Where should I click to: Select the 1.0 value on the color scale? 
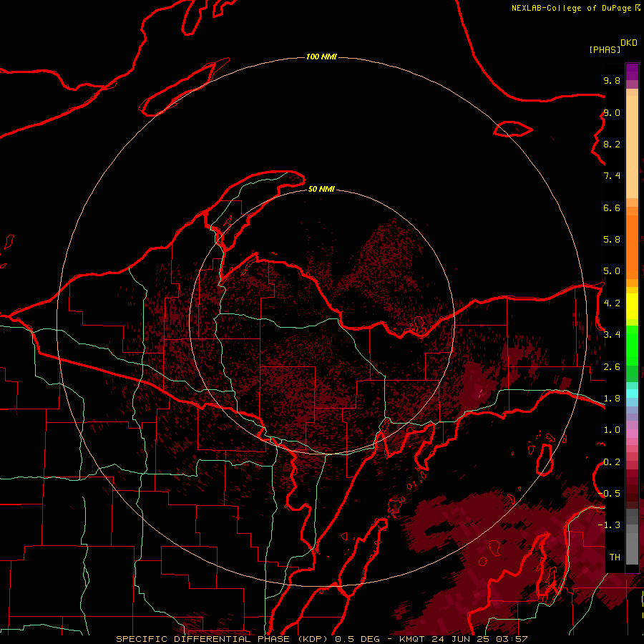[612, 430]
